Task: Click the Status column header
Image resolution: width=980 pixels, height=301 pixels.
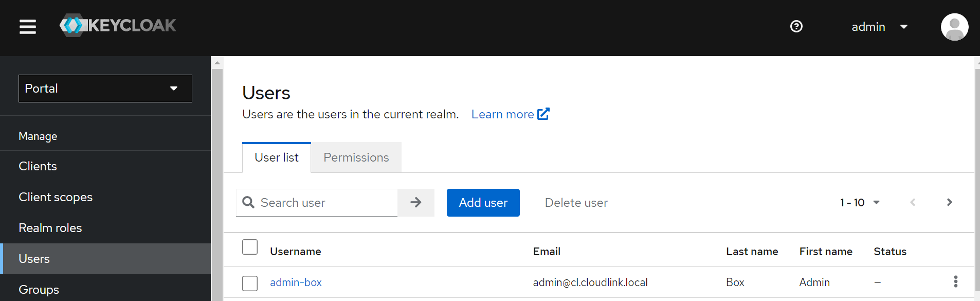Action: [890, 252]
